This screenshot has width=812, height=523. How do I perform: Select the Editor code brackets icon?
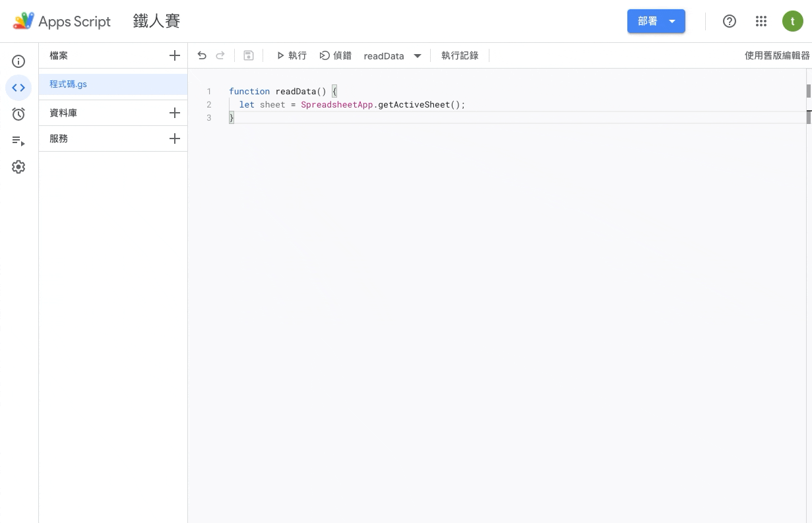(18, 88)
